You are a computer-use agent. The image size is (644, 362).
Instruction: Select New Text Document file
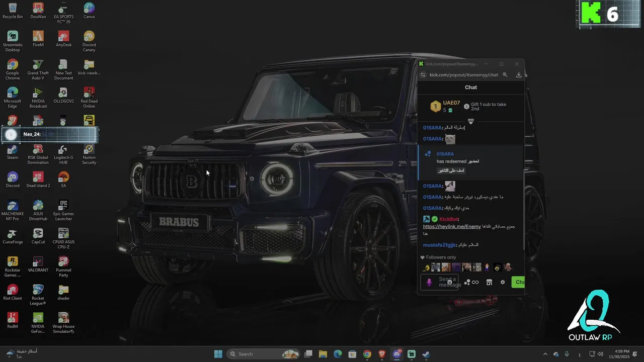coord(63,69)
